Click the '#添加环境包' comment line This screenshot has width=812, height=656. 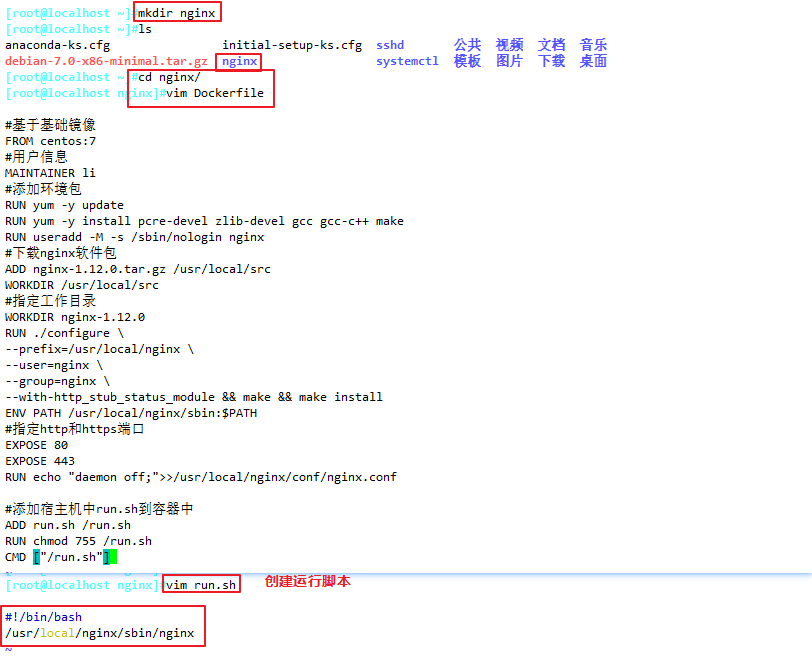pyautogui.click(x=43, y=189)
